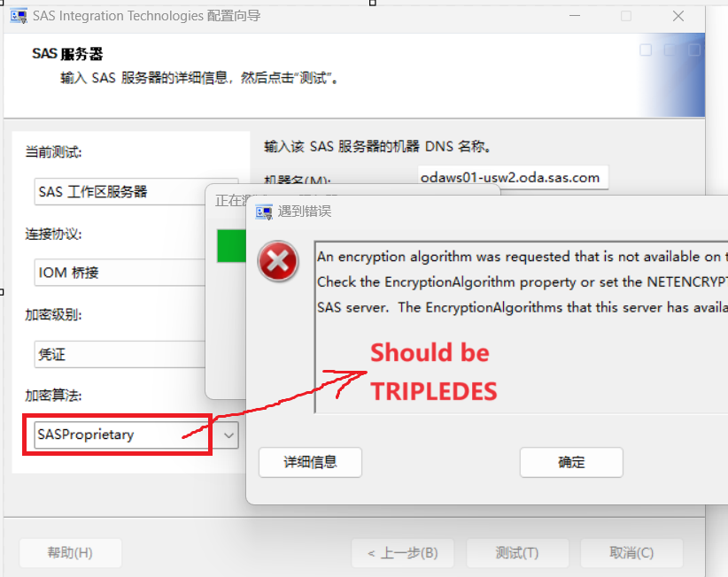Open the IOM 桥接 connection protocol dropdown
Viewport: 728px width, 577px height.
click(x=120, y=273)
